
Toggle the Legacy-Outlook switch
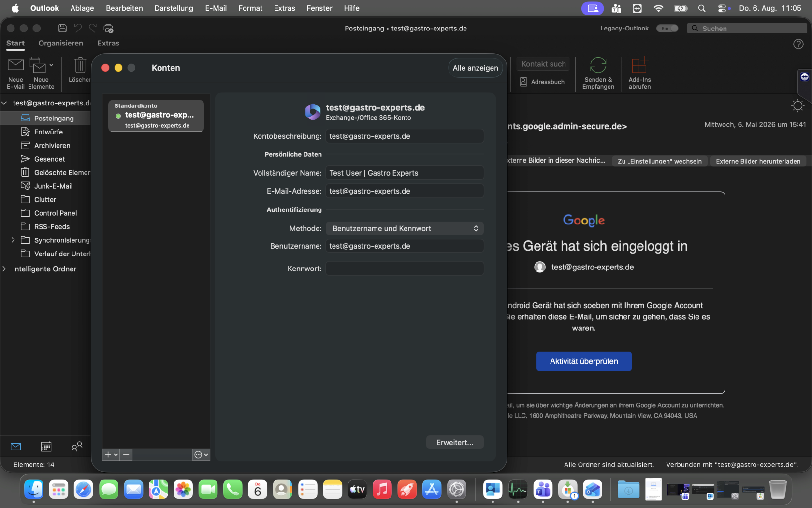[667, 29]
